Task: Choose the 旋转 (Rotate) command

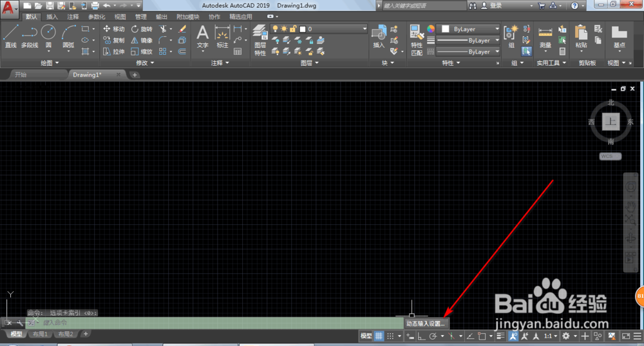Action: tap(142, 29)
